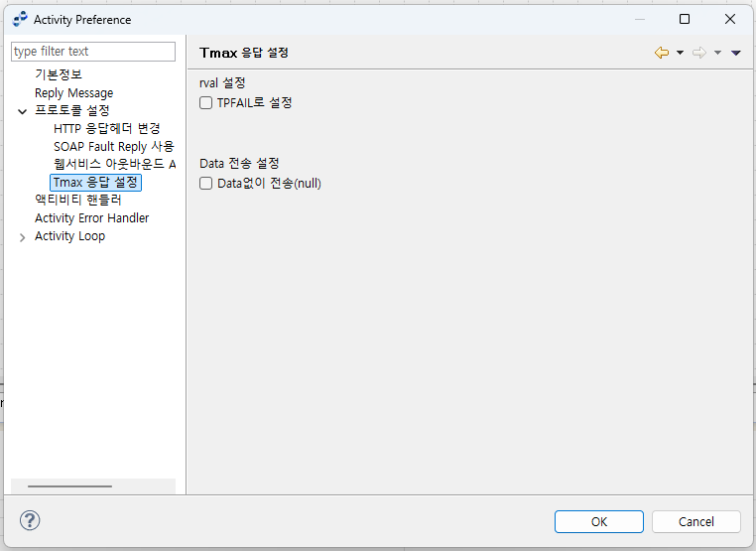Click the Cancel button

pos(695,521)
